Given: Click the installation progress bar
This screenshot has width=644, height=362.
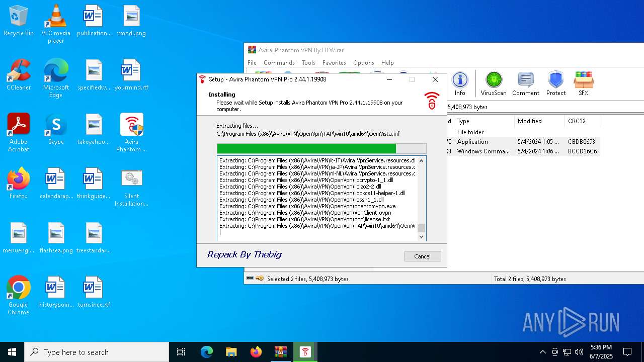Looking at the screenshot, I should (x=321, y=149).
